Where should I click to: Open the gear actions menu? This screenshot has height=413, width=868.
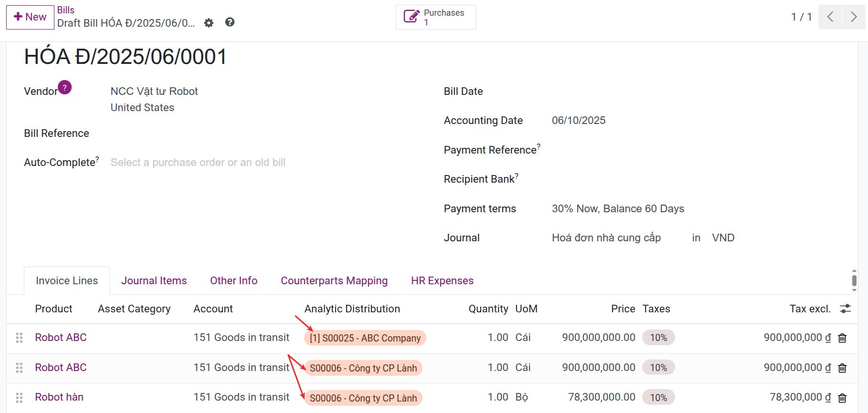[209, 23]
